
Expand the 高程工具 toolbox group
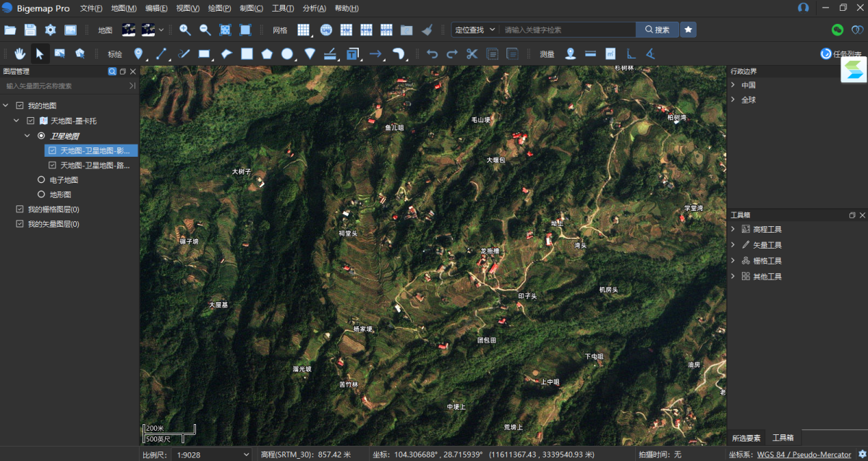pyautogui.click(x=733, y=229)
